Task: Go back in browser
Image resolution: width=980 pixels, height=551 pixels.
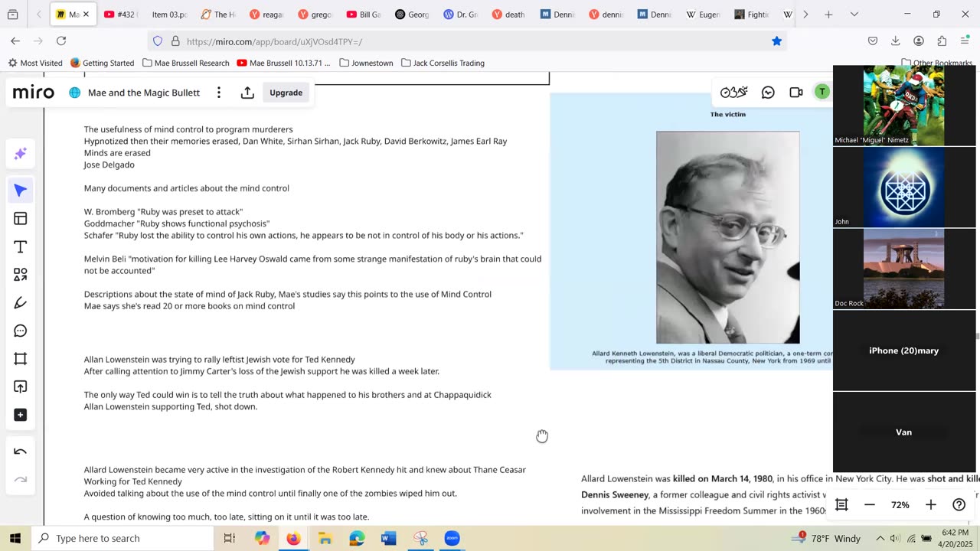Action: pos(15,41)
